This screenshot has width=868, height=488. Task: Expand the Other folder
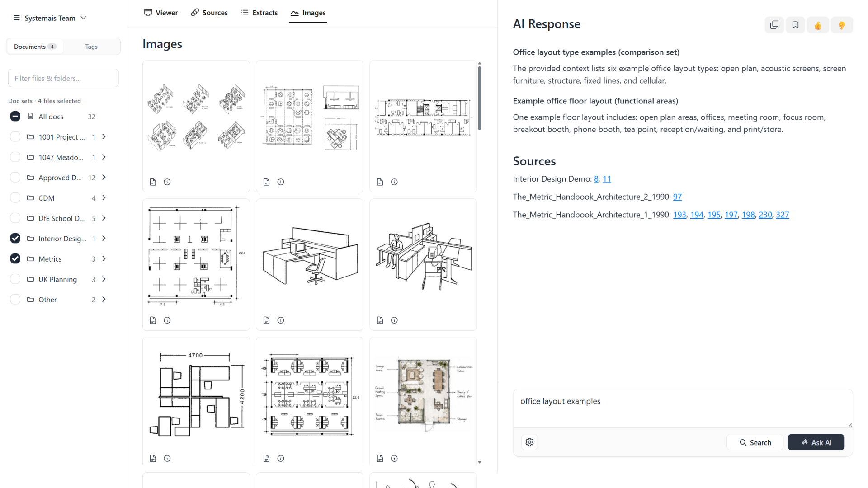[104, 300]
